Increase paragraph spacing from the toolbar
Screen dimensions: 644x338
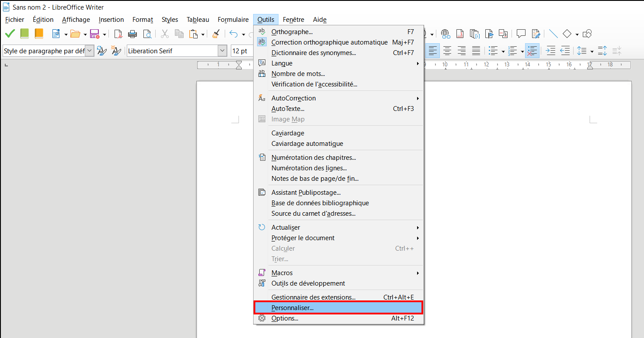[602, 51]
